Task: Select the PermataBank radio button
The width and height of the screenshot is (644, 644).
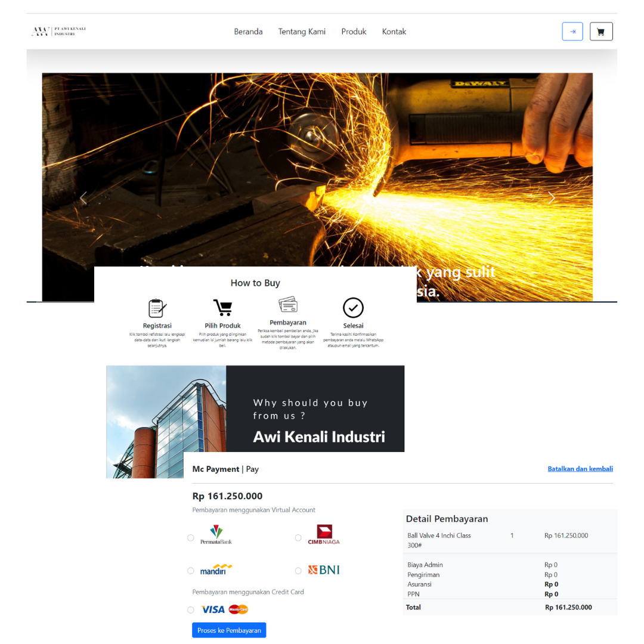Action: click(x=191, y=538)
